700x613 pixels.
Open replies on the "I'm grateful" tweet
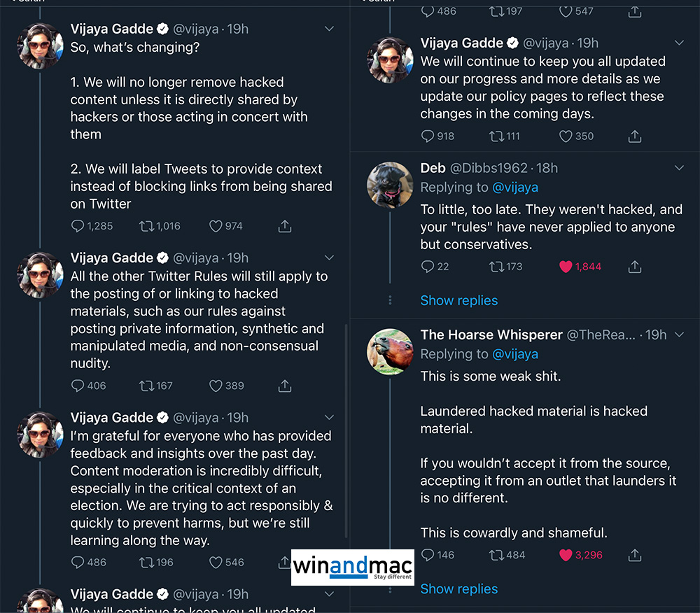point(78,562)
